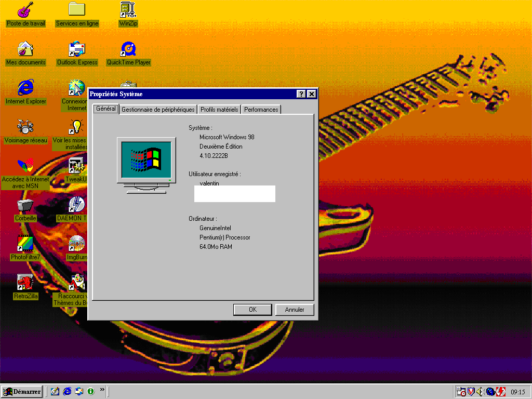
Task: Open the WinZip desktop shortcut
Action: pyautogui.click(x=128, y=10)
